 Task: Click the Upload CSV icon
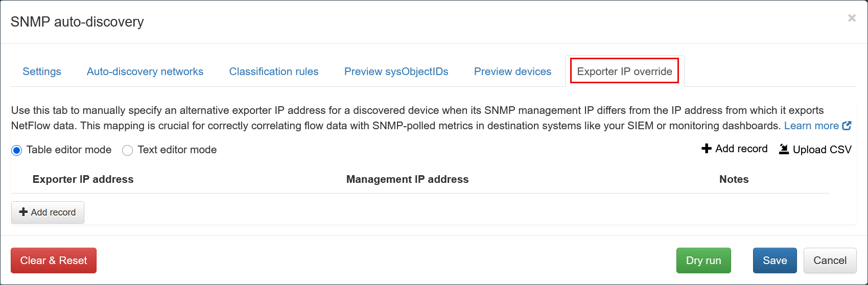click(784, 149)
